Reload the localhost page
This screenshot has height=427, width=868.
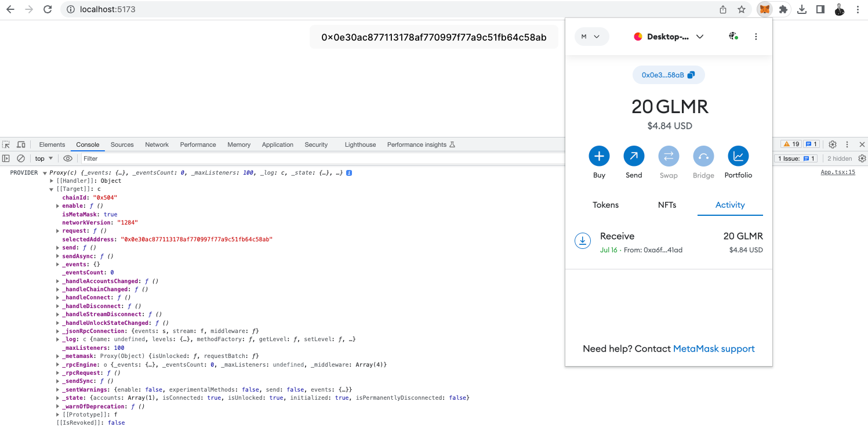[x=48, y=9]
